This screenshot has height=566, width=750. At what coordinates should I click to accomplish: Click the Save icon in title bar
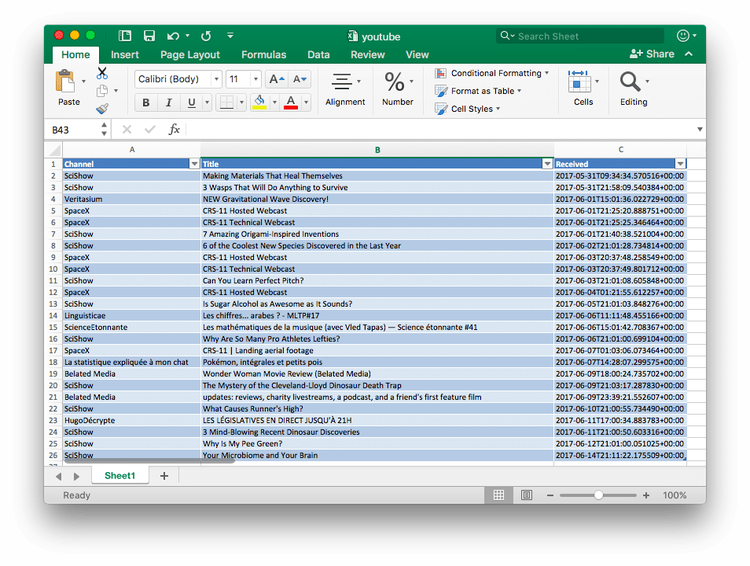click(x=149, y=36)
